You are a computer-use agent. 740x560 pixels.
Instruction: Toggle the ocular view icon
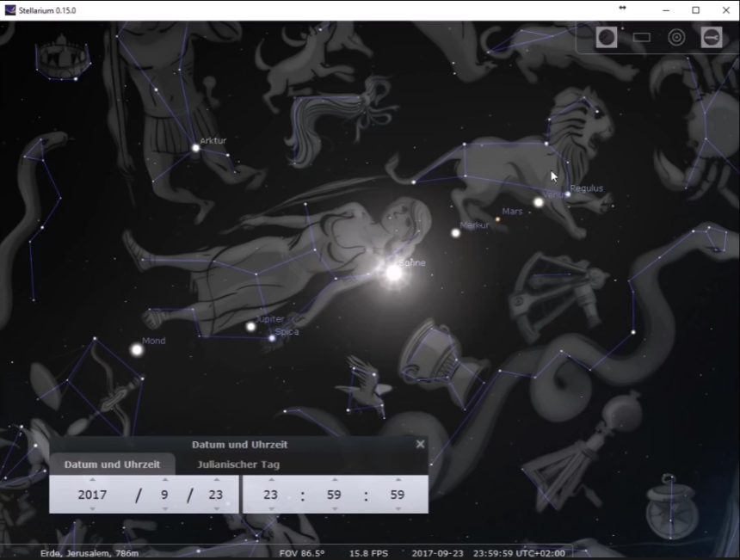(x=607, y=37)
